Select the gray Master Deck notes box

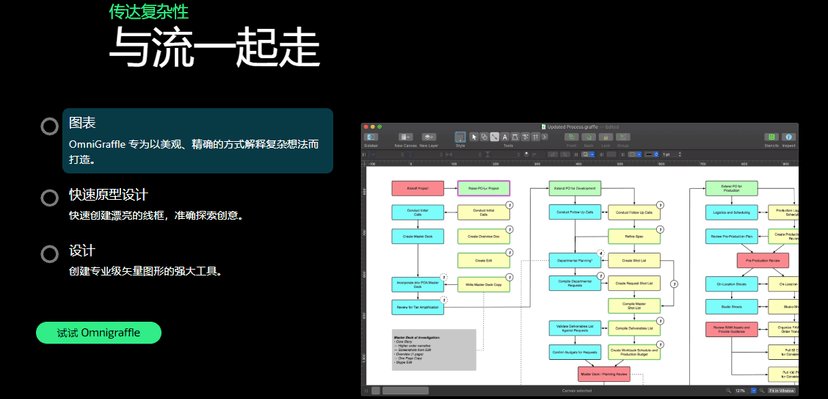pos(434,350)
